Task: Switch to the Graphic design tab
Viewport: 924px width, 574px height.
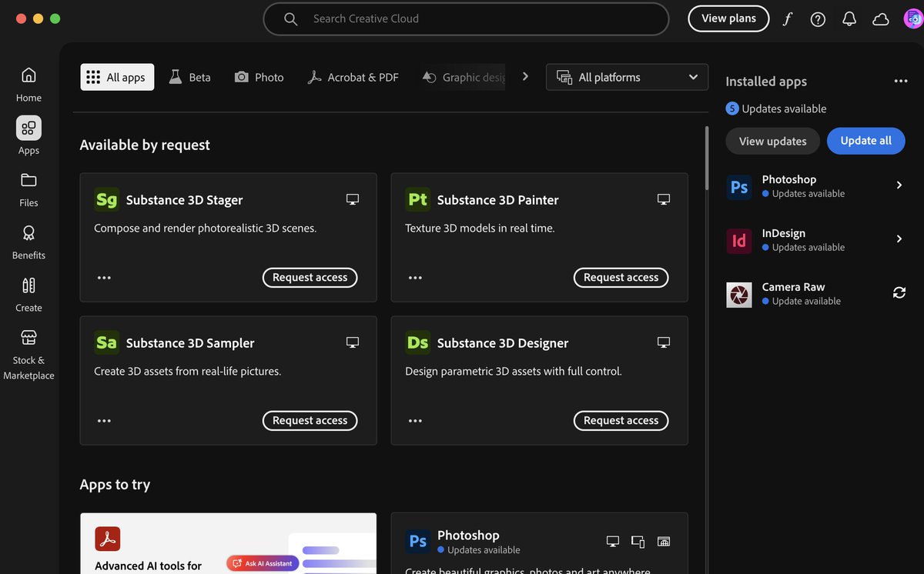Action: point(463,77)
